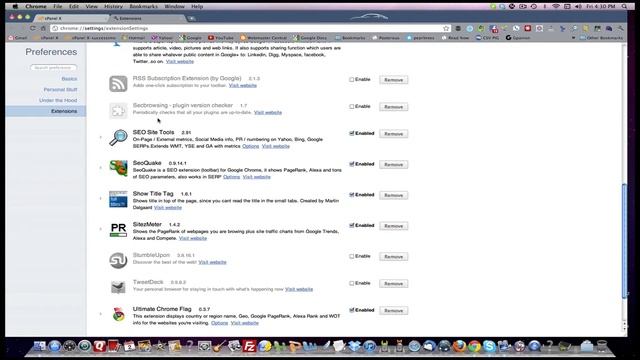Expand Show Title Tag details triangle
The width and height of the screenshot is (640, 360).
coord(101,198)
